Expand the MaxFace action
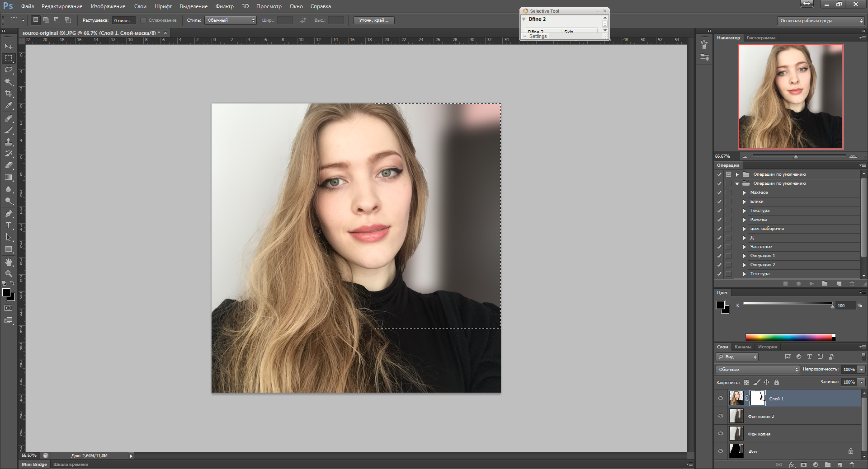This screenshot has width=868, height=469. 745,192
